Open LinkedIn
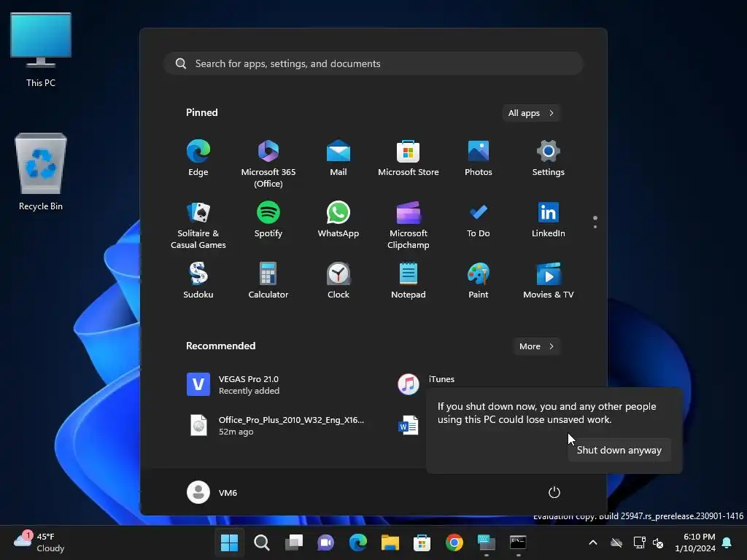The height and width of the screenshot is (560, 747). coord(549,219)
